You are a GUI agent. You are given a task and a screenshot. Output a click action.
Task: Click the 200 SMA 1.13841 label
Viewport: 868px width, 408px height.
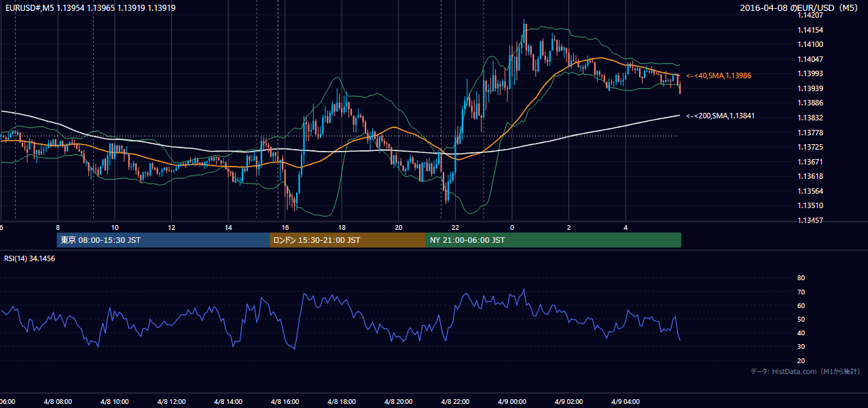[x=721, y=116]
